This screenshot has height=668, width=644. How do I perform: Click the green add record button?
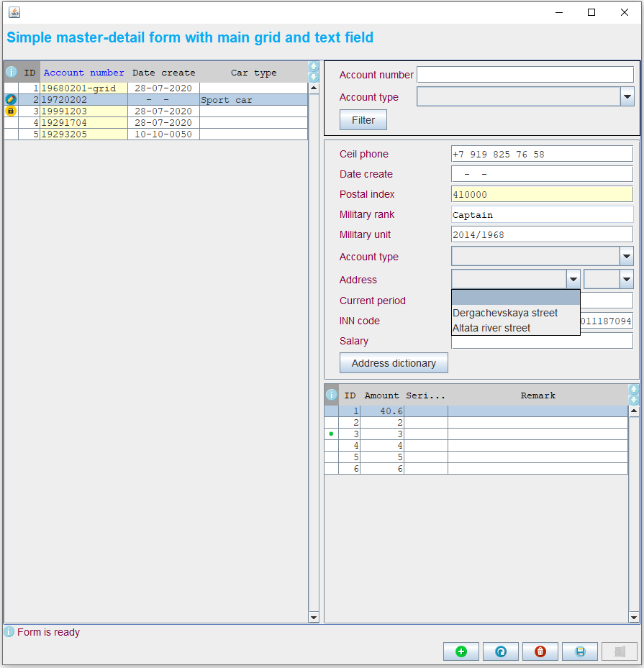[x=461, y=651]
